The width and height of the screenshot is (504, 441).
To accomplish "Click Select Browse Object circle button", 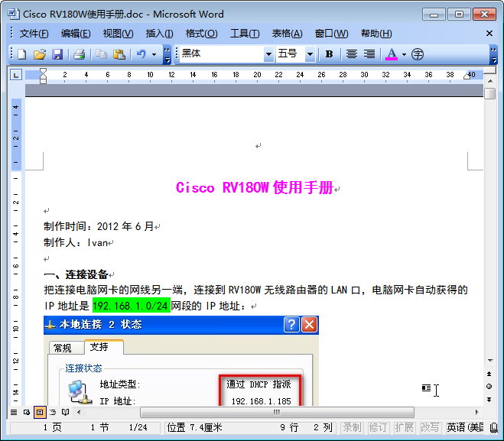I will [489, 387].
